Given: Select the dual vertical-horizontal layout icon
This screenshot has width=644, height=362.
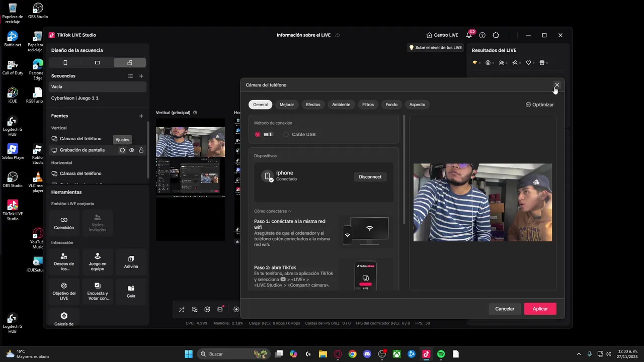Looking at the screenshot, I should coord(130,63).
